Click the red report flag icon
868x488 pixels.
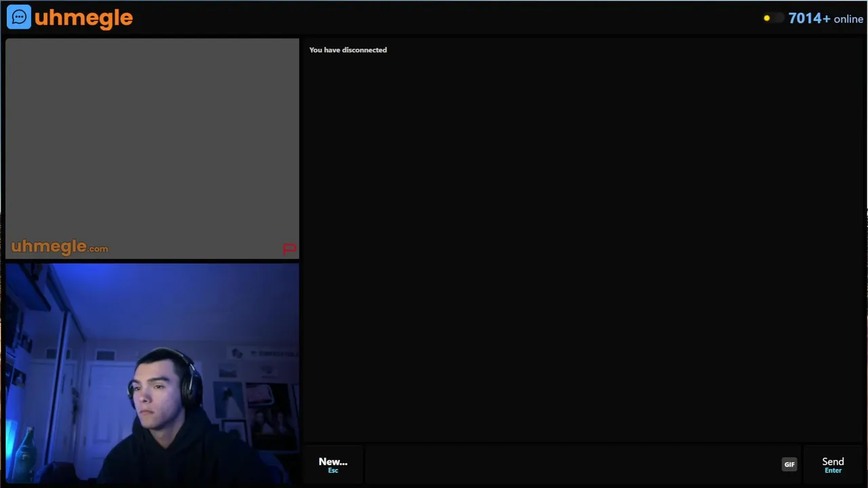tap(290, 249)
